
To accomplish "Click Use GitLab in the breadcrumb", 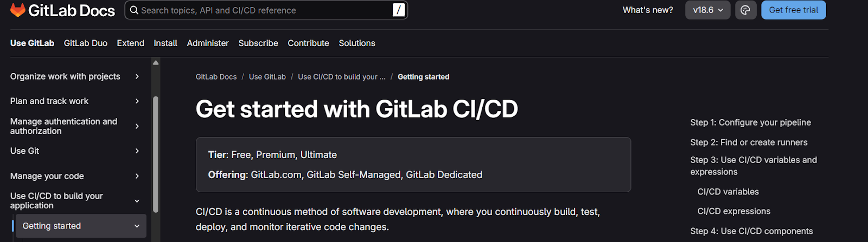I will 267,77.
